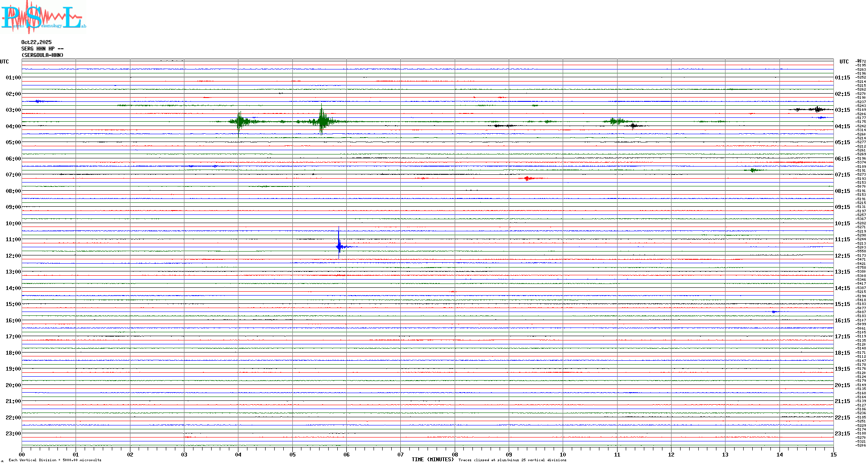Click the 03:15 right-side time label
Screen dimensions: 868x466
[x=842, y=110]
